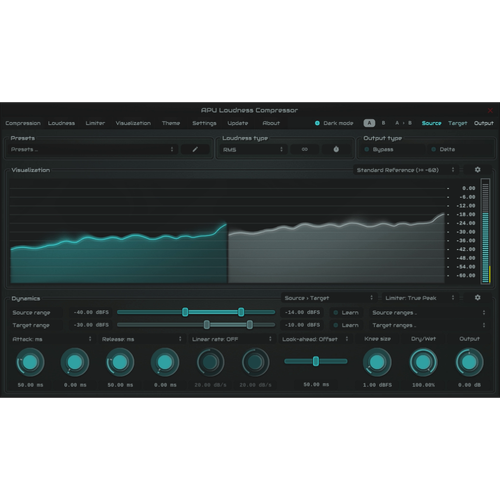Open the Compression menu
500x500 pixels.
(x=23, y=123)
